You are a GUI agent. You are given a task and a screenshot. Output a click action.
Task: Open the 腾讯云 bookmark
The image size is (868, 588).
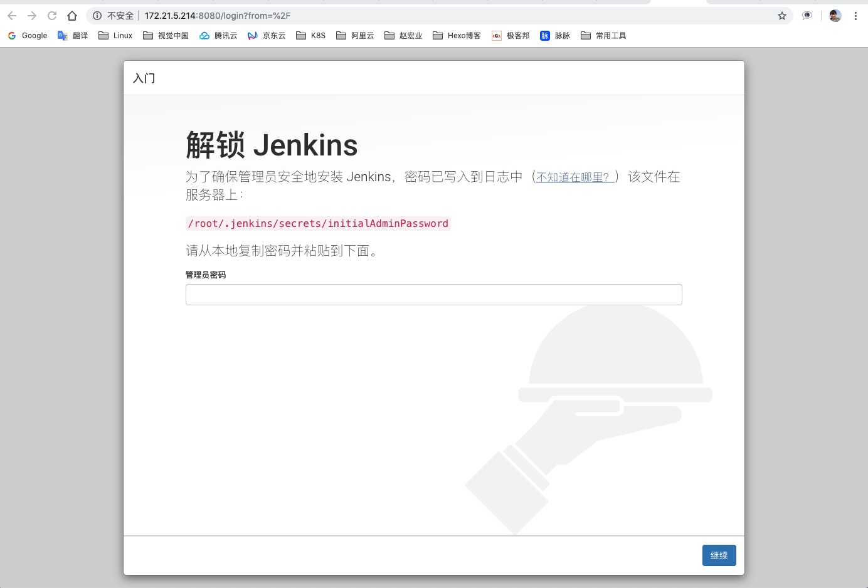[x=218, y=36]
